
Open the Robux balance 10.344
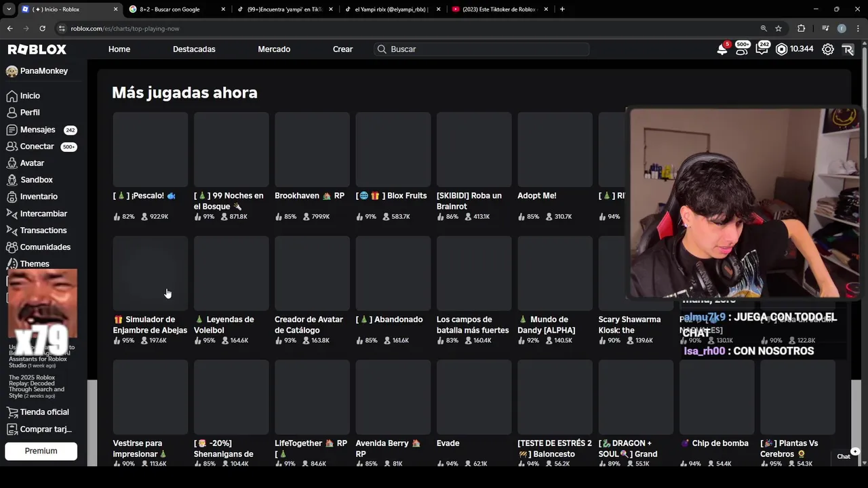795,49
